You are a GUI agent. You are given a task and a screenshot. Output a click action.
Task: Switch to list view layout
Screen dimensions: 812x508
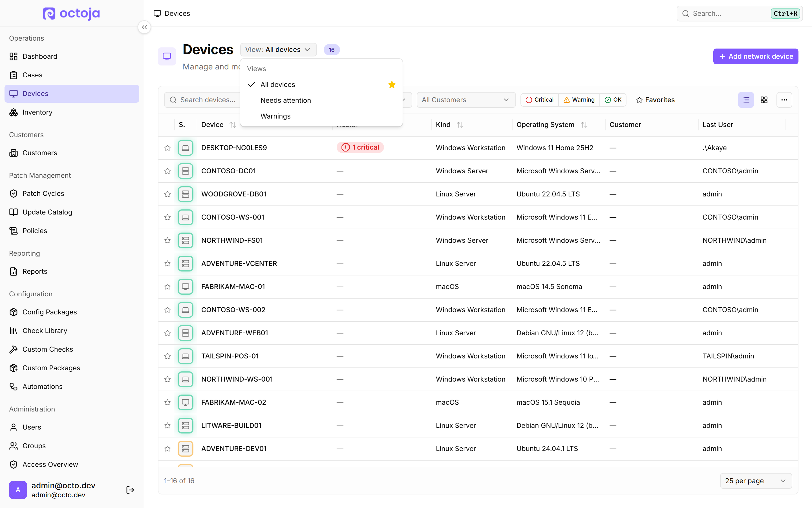746,100
